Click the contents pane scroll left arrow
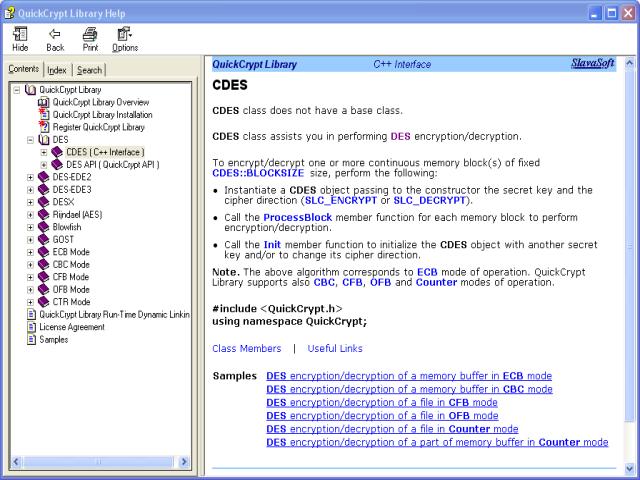Image resolution: width=640 pixels, height=480 pixels. coord(16,462)
